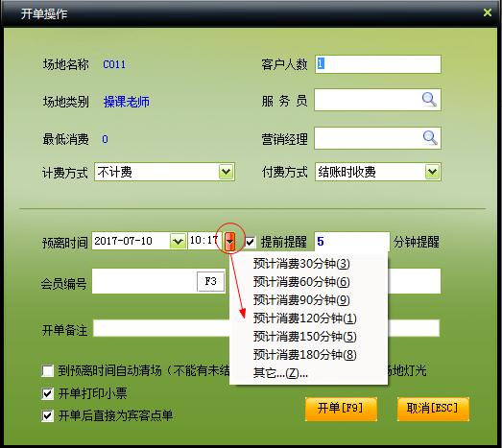Click the 会员编号 input field
The width and height of the screenshot is (502, 448).
pos(144,282)
